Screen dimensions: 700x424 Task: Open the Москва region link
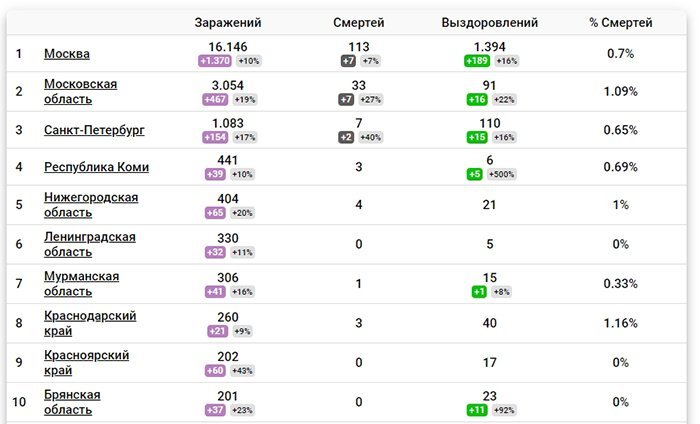click(67, 54)
